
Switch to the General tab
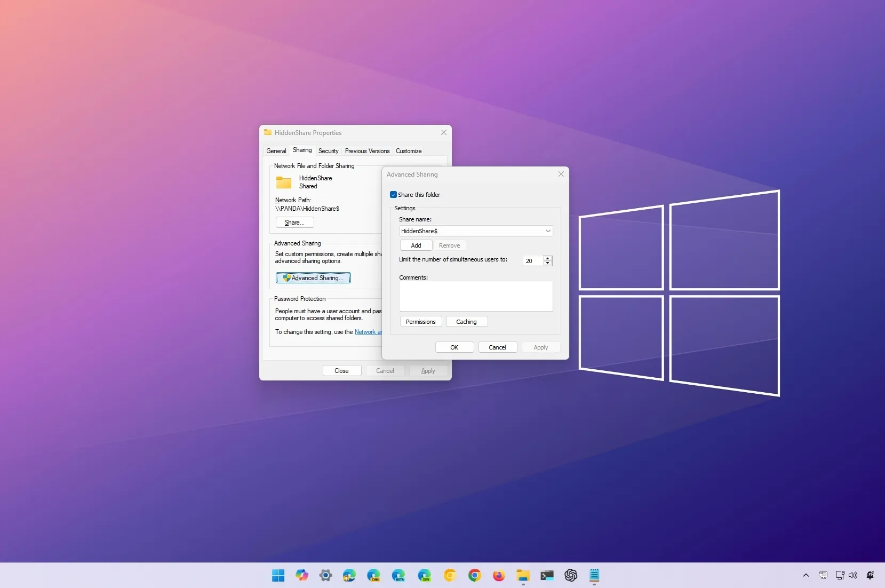[276, 151]
